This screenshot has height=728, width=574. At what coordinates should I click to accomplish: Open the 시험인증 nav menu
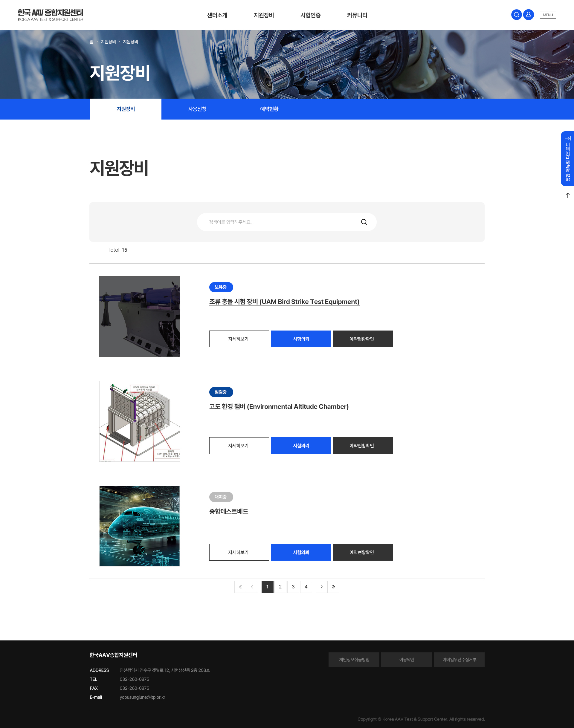pos(310,15)
